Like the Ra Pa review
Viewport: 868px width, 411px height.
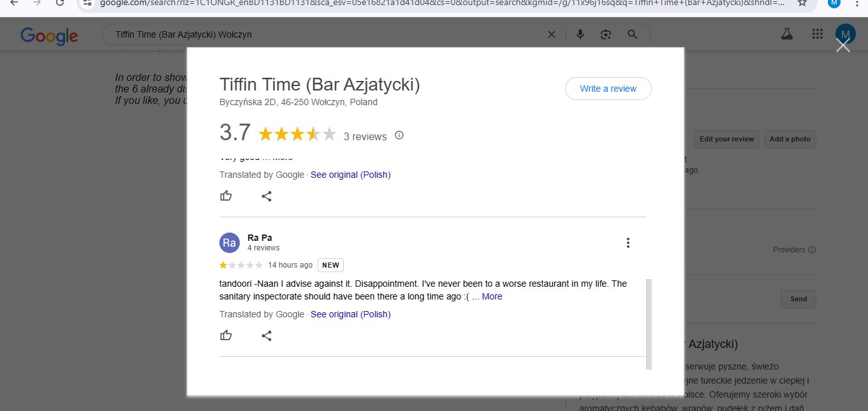[x=226, y=335]
